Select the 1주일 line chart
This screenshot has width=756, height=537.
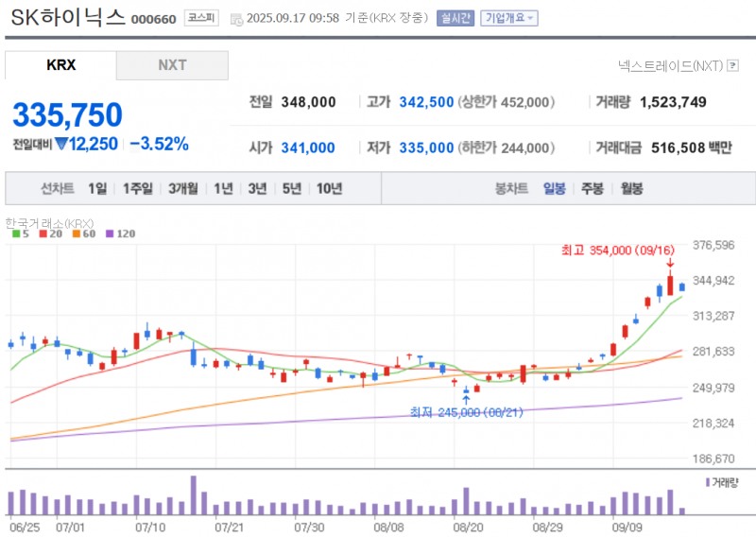pyautogui.click(x=137, y=188)
